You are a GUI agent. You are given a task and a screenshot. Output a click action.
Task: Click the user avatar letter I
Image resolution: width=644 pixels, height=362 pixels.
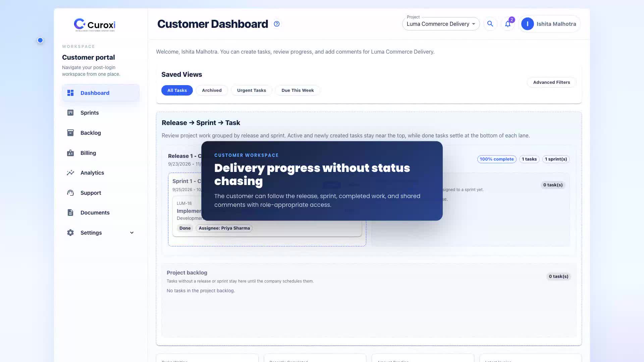(528, 24)
